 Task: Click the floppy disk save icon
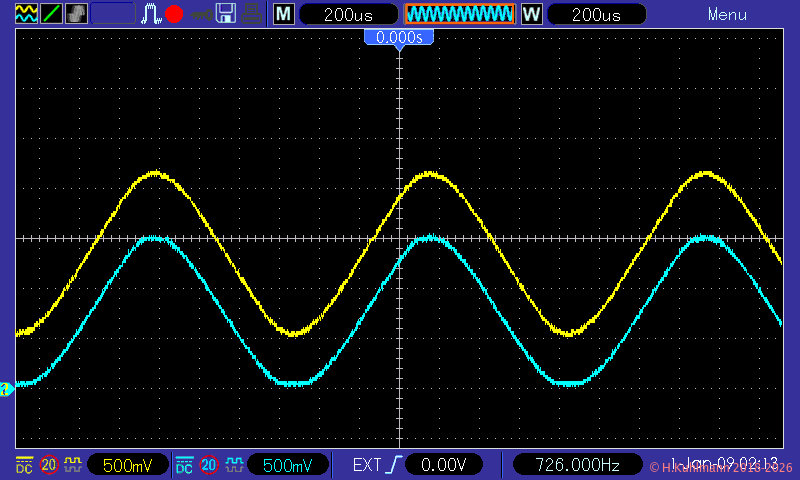[226, 14]
